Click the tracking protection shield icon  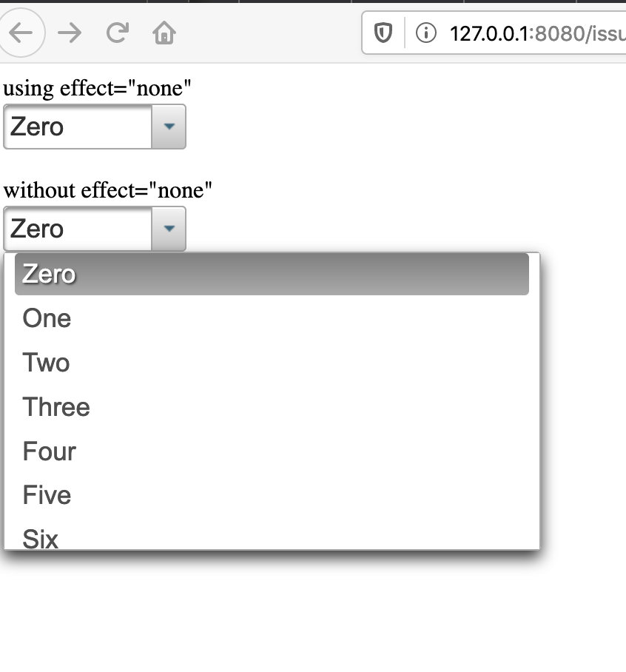click(383, 33)
